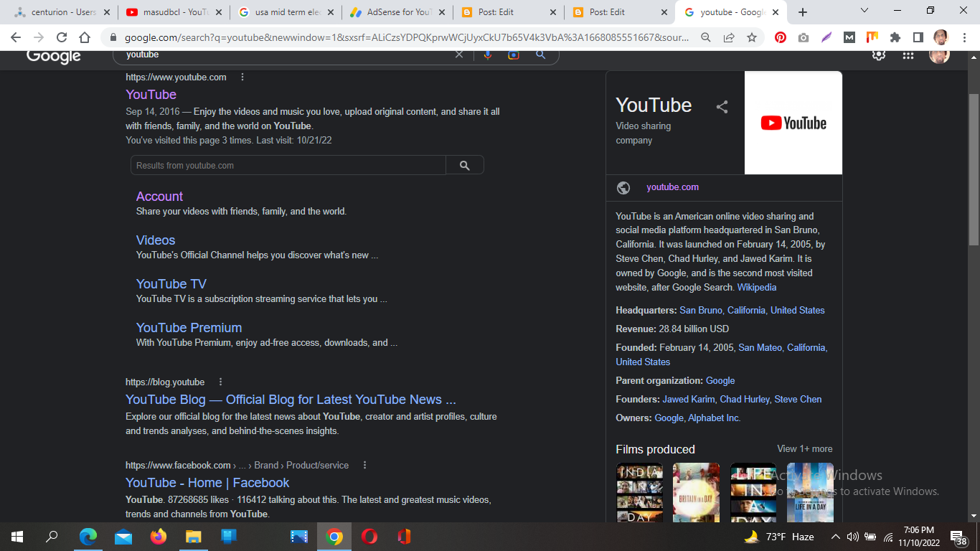This screenshot has height=551, width=980.
Task: Open options for the youtube.com result
Action: coord(242,77)
